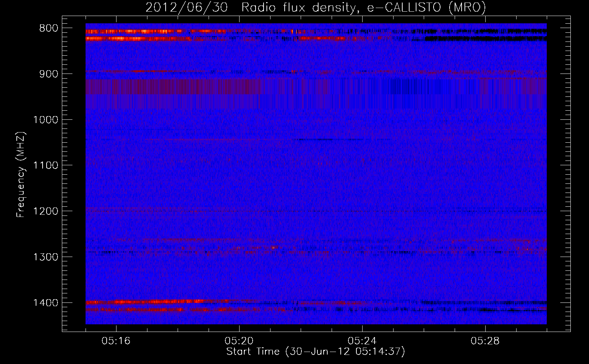Select the 1100 frequency axis label
Image resolution: width=589 pixels, height=364 pixels.
tap(46, 166)
